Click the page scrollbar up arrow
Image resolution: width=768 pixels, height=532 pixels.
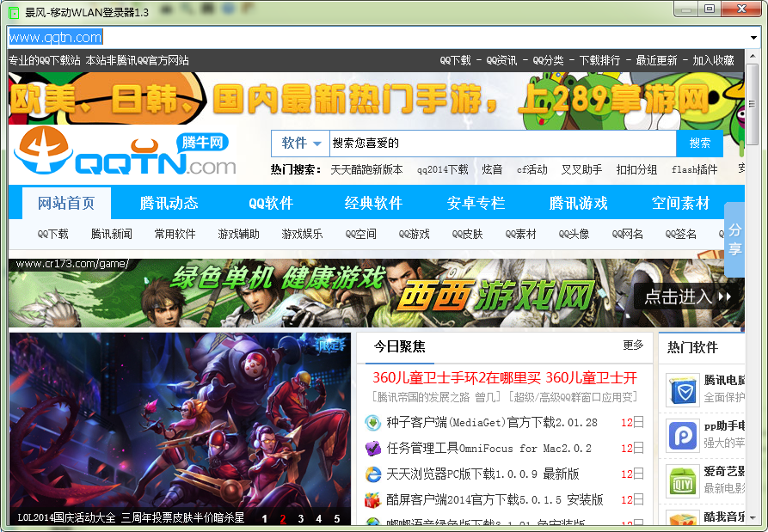pos(753,56)
